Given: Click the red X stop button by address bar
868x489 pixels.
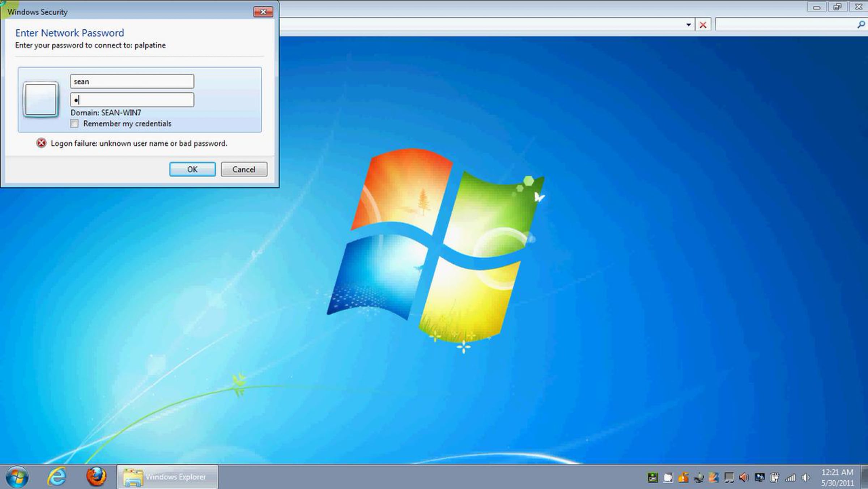Looking at the screenshot, I should (703, 25).
